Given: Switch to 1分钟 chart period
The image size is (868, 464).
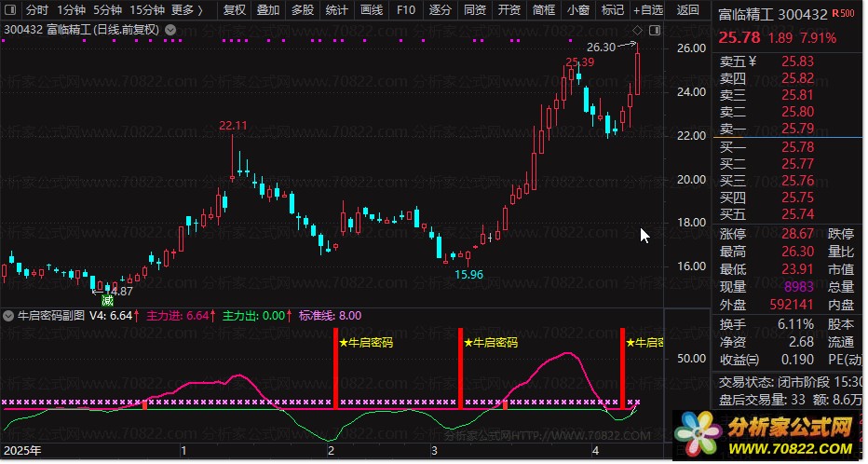Looking at the screenshot, I should [x=71, y=10].
